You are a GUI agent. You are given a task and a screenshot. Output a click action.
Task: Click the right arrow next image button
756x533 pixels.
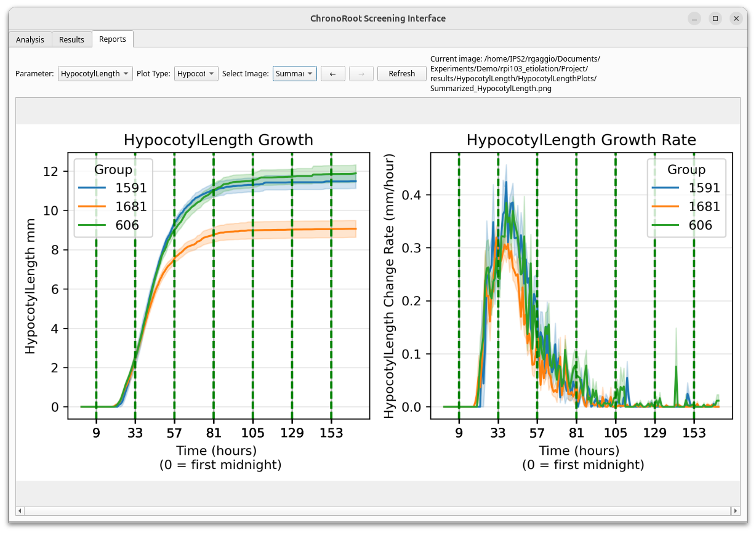[x=361, y=74]
